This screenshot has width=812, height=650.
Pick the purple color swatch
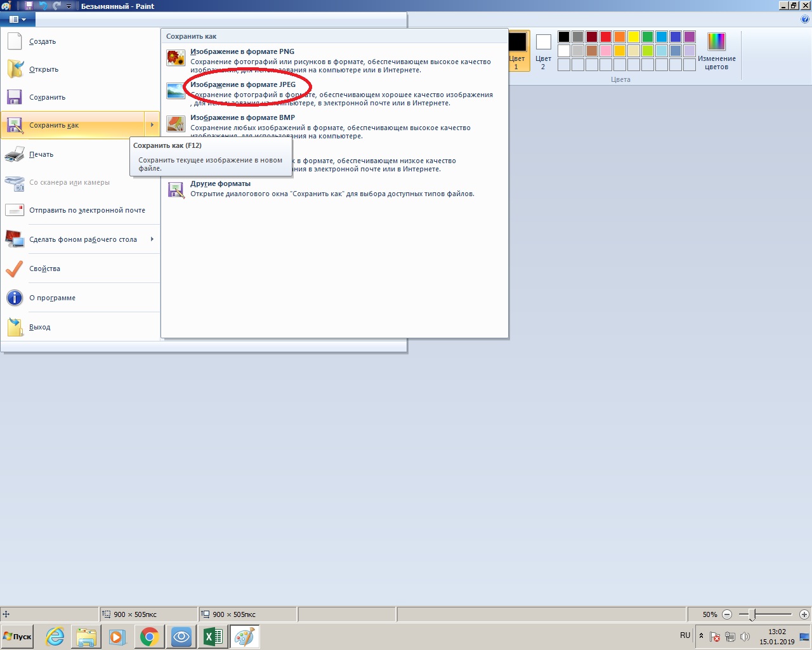pyautogui.click(x=690, y=37)
